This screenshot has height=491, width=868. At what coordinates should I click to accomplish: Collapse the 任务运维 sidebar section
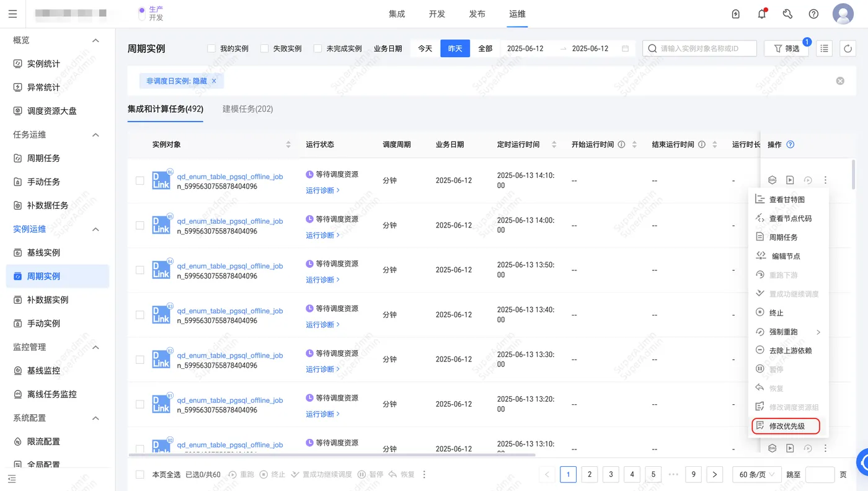coord(95,135)
